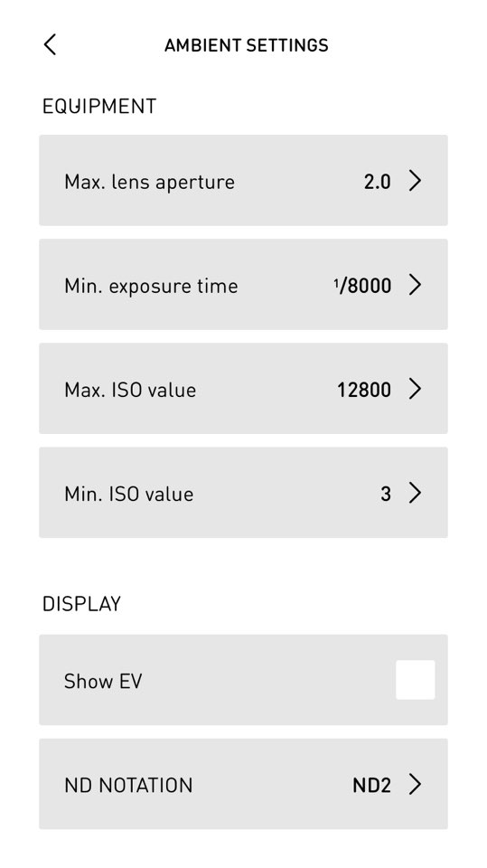
Task: Click the EQUIPMENT section heading
Action: 99,106
